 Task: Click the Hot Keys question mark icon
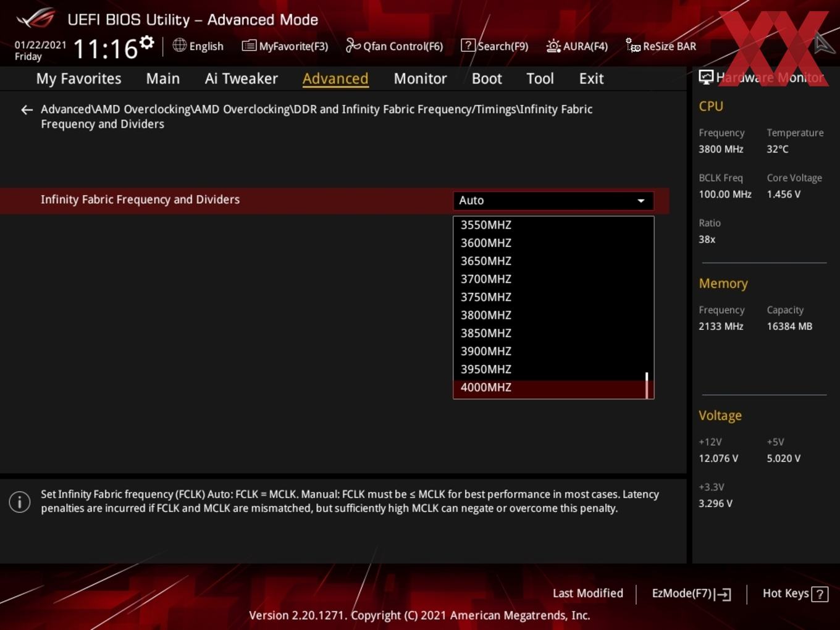point(820,594)
